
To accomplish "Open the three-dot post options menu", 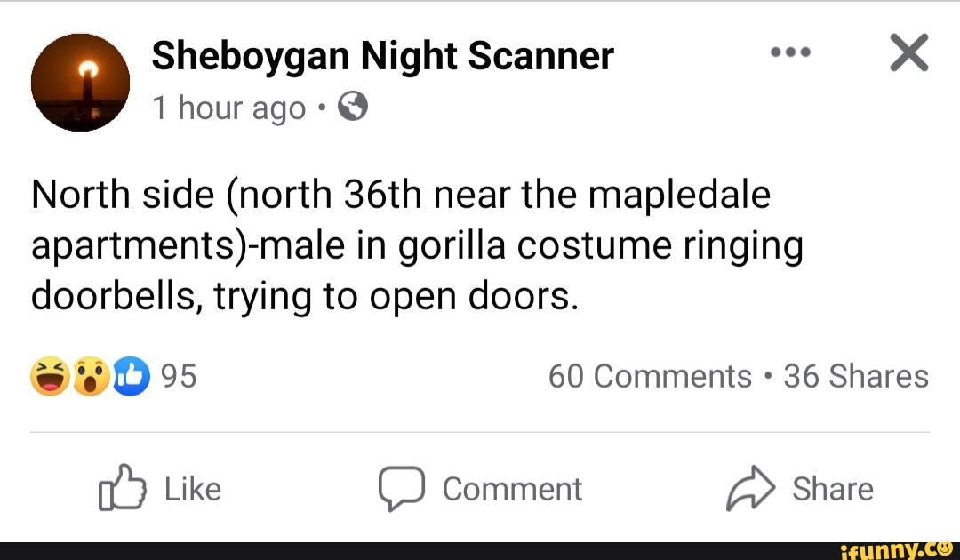I will 789,51.
